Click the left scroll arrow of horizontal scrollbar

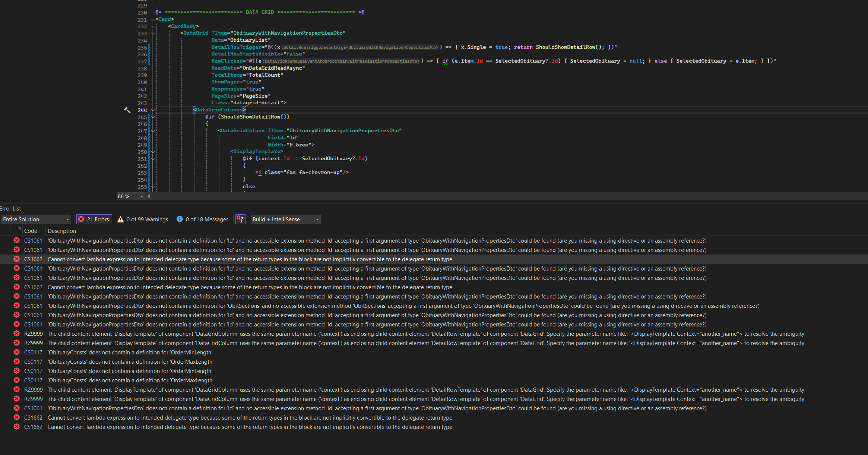[149, 196]
